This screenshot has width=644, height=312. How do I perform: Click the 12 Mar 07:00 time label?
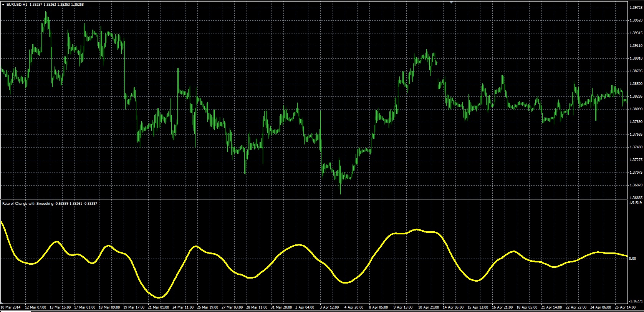tap(36, 307)
